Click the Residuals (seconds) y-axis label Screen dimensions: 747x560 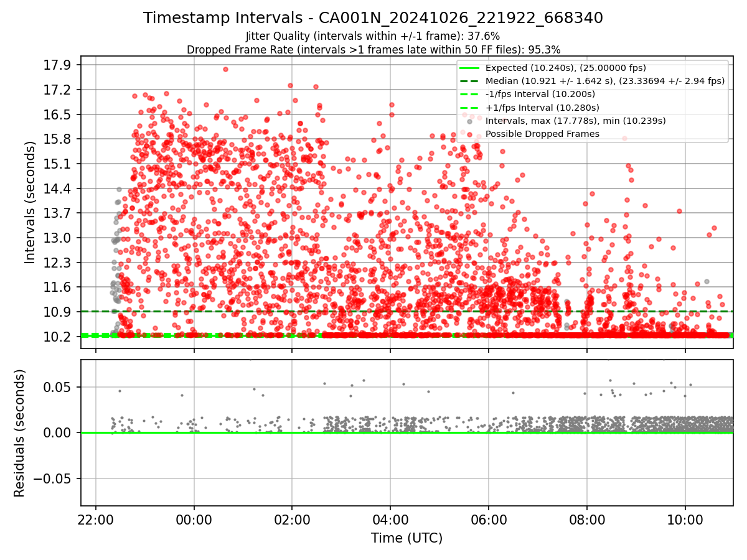pos(19,433)
